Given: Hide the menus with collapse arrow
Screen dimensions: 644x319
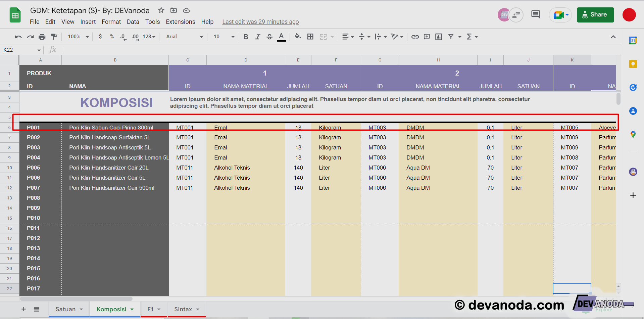Looking at the screenshot, I should pos(613,37).
